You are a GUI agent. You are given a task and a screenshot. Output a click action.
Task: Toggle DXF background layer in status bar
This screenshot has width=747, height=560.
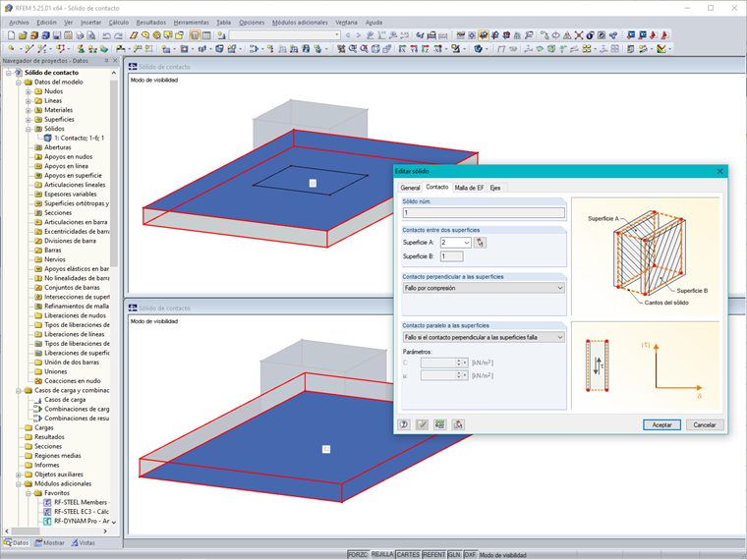tap(470, 555)
